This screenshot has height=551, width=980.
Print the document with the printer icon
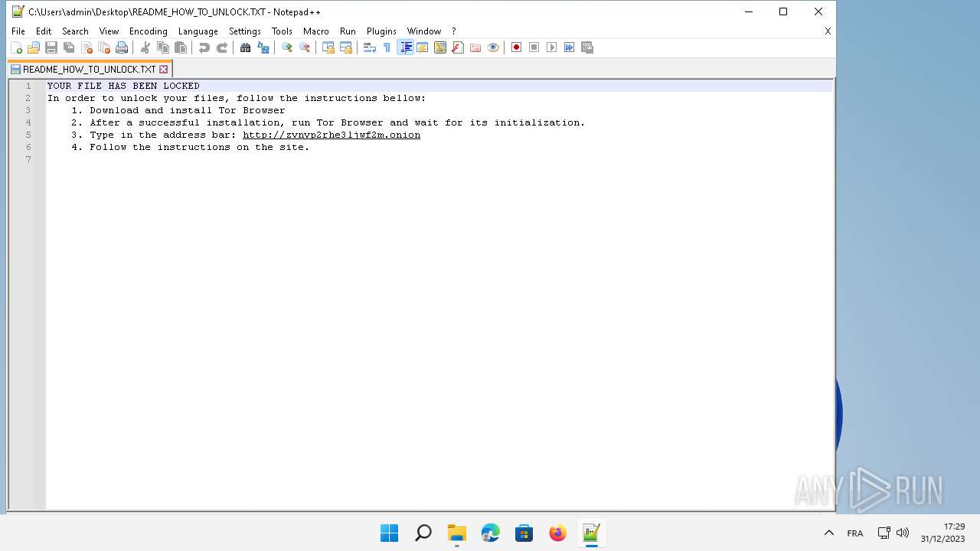122,47
